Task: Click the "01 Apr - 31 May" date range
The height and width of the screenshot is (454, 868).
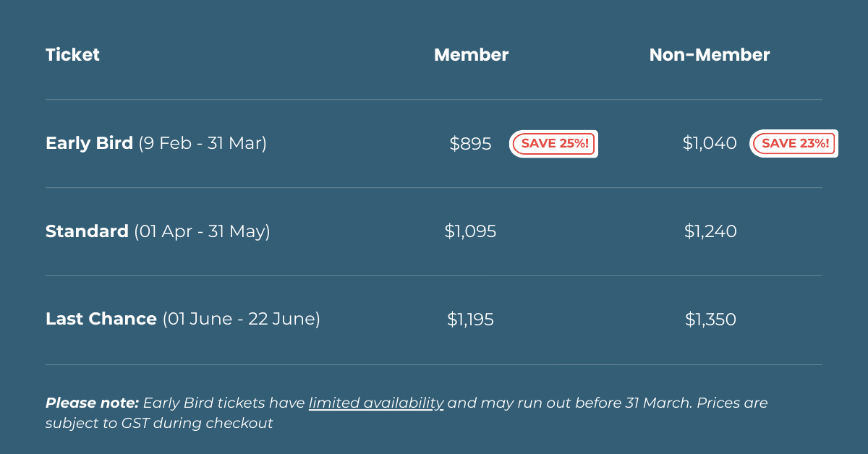Action: pos(202,231)
